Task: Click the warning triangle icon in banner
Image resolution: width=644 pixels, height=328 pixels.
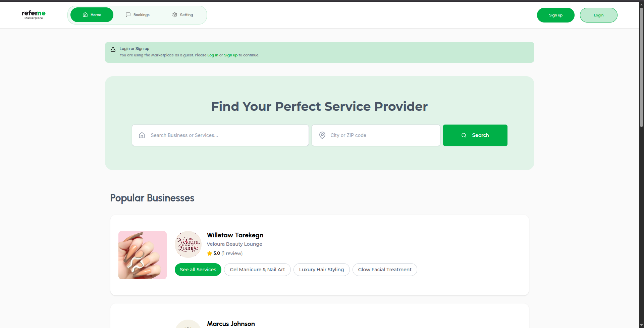Action: [x=113, y=49]
